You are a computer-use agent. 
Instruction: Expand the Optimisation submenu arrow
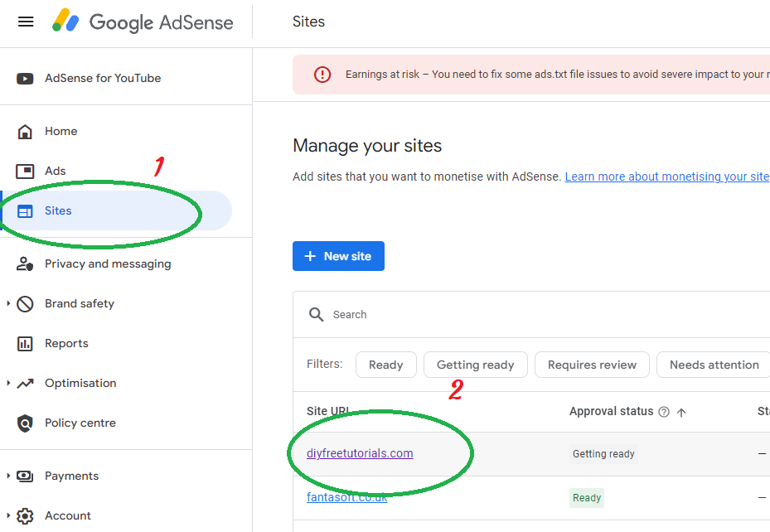[8, 384]
